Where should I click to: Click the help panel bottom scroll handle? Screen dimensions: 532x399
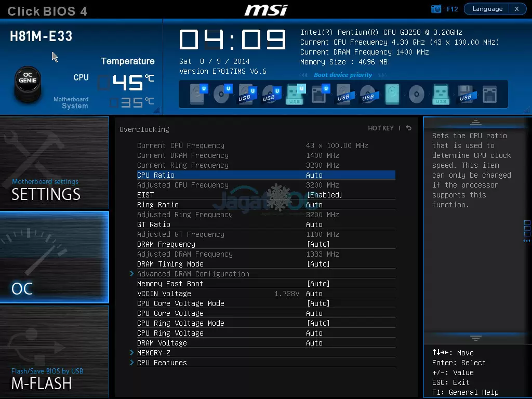[x=476, y=338]
